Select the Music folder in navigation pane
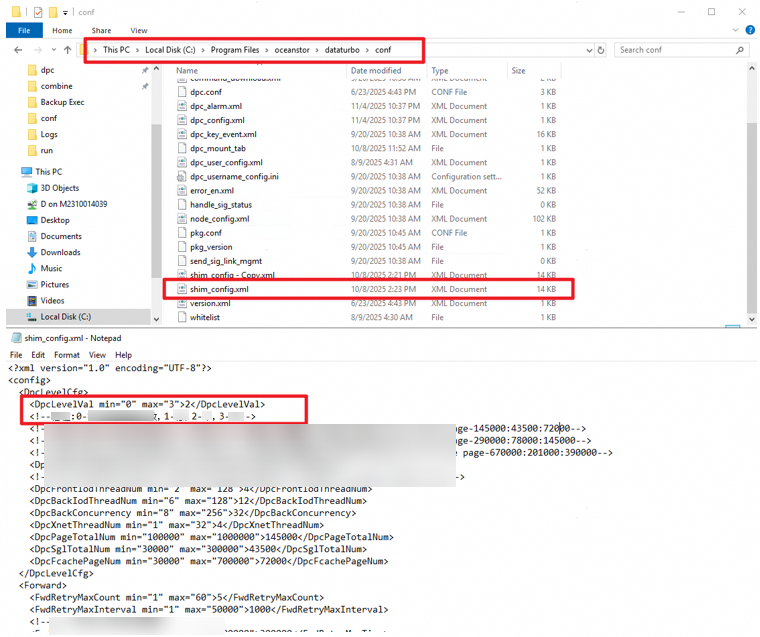Screen dimensions: 760x637 pos(50,268)
